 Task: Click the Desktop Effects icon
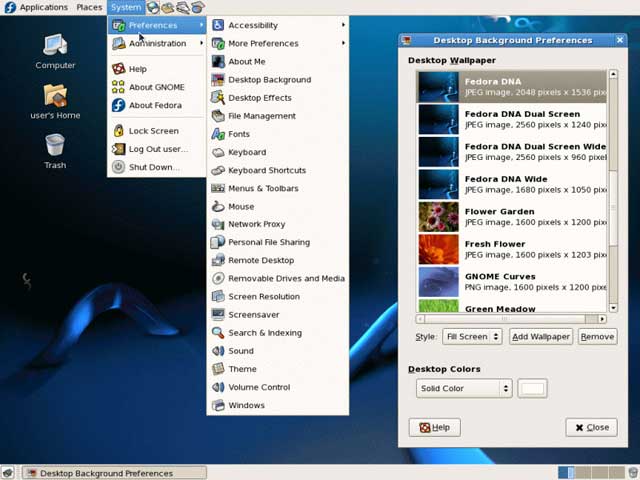click(218, 98)
